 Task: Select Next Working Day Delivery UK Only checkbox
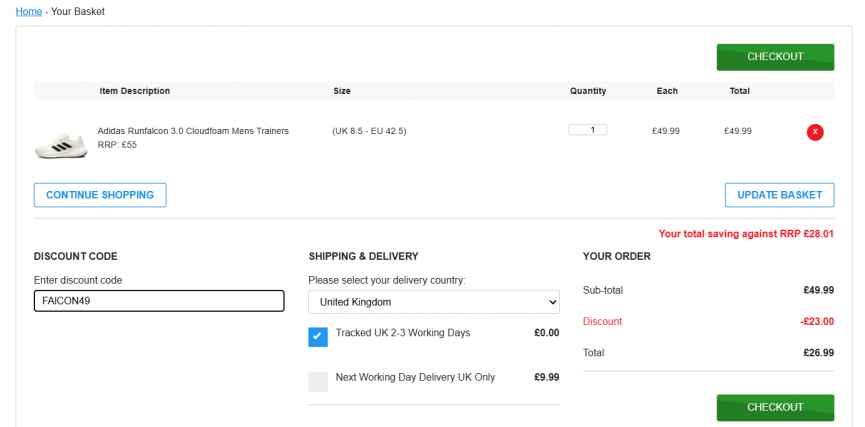pos(318,382)
